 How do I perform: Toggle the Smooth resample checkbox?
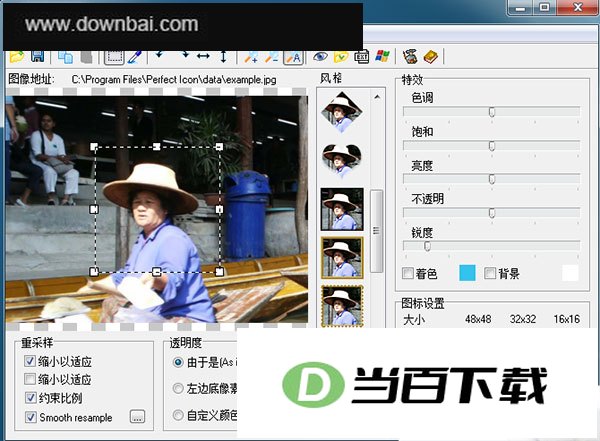pyautogui.click(x=30, y=417)
